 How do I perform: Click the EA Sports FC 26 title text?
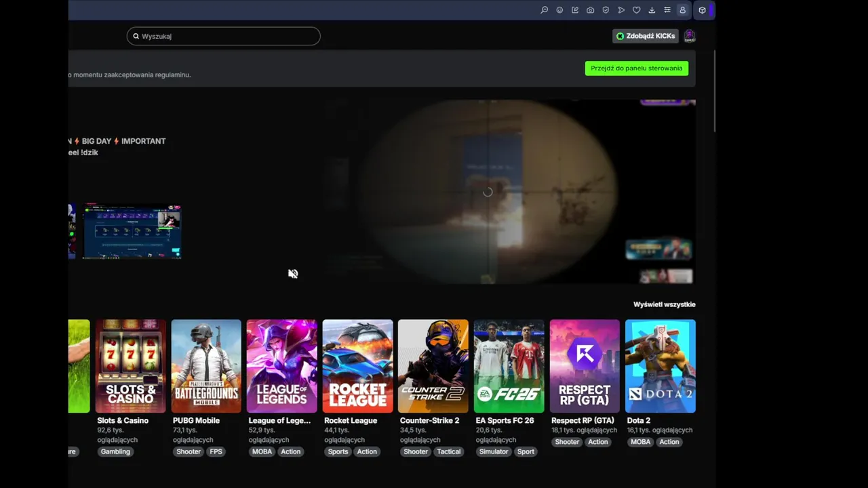pos(505,420)
